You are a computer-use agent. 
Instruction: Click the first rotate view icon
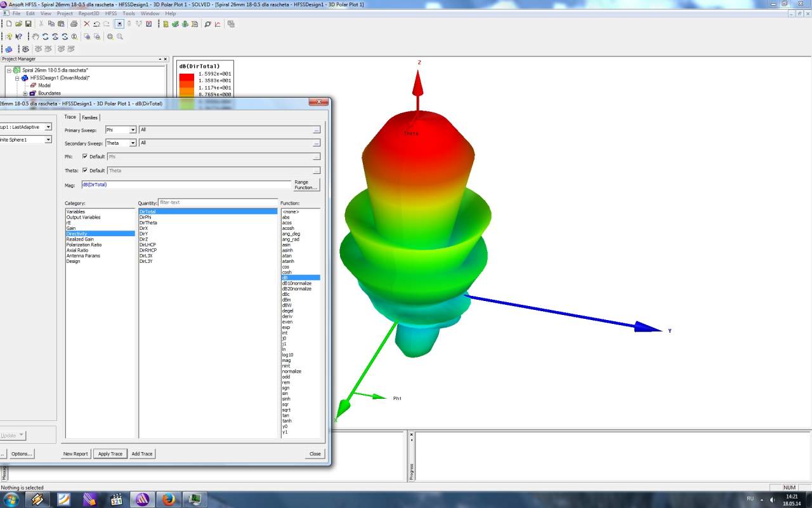coord(46,37)
